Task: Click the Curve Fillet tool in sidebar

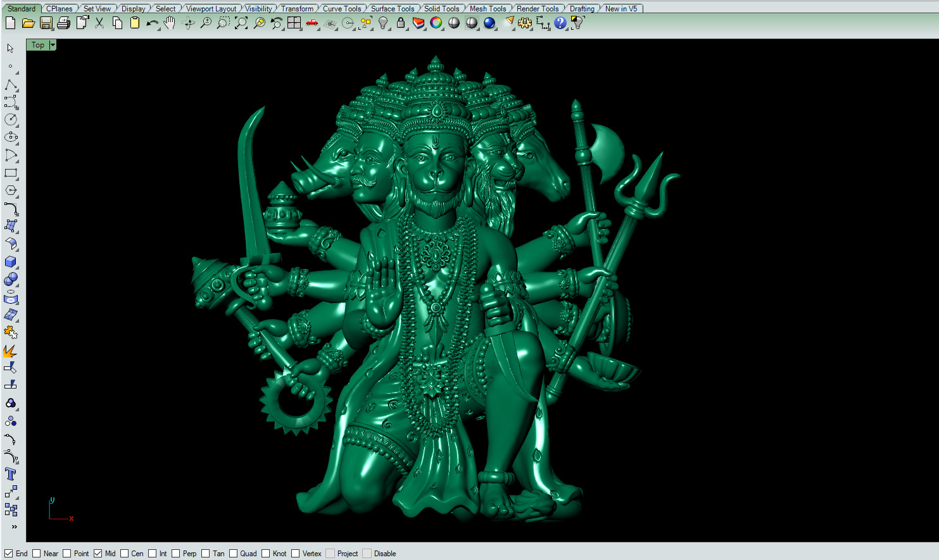Action: coord(11,208)
